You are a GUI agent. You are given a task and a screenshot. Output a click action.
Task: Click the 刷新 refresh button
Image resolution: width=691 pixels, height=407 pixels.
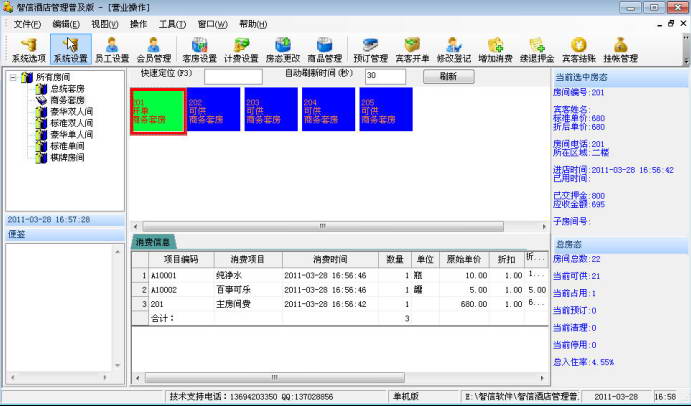(x=449, y=77)
